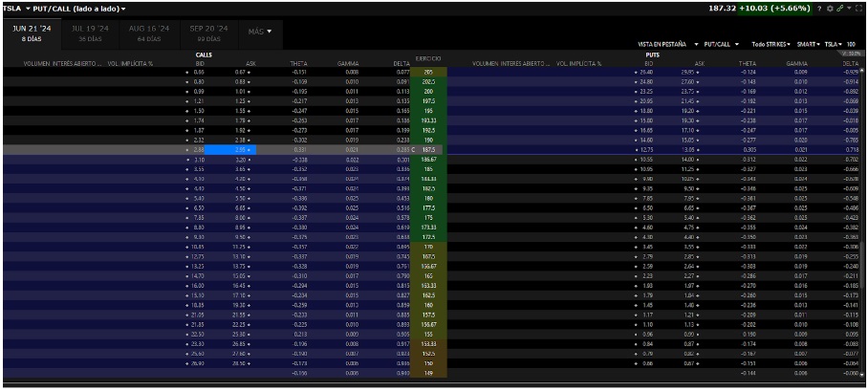
Task: Click the link chain icon at top right
Action: tap(838, 9)
